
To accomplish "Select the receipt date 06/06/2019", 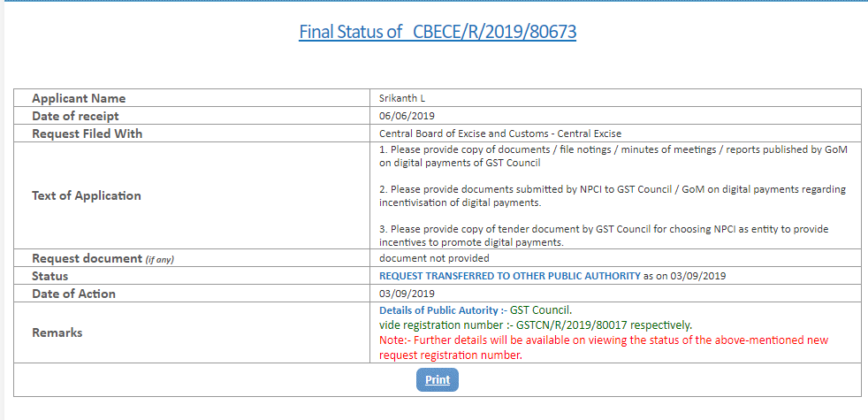I will coord(407,116).
